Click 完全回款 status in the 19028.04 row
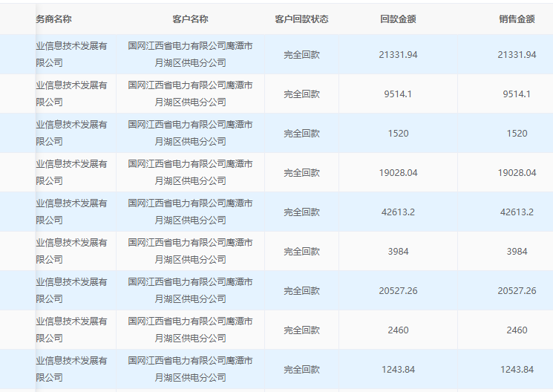The image size is (553, 392). pos(301,173)
